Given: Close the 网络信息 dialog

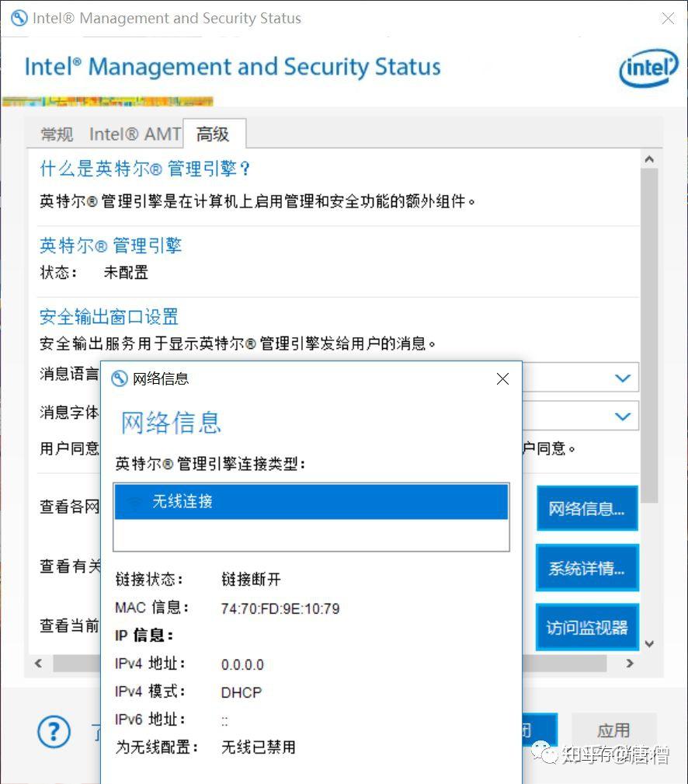Looking at the screenshot, I should [502, 378].
